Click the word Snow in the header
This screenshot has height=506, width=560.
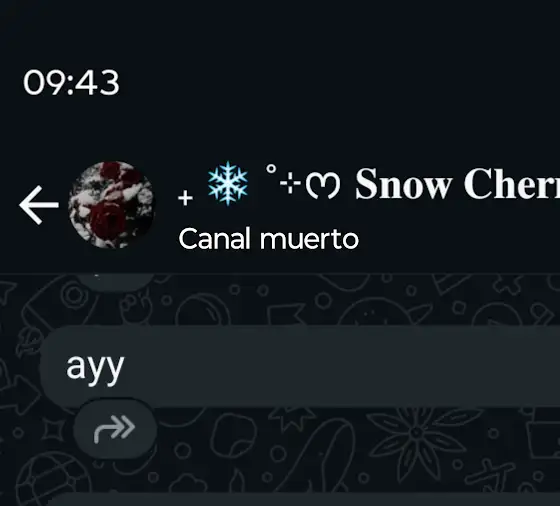click(x=403, y=184)
